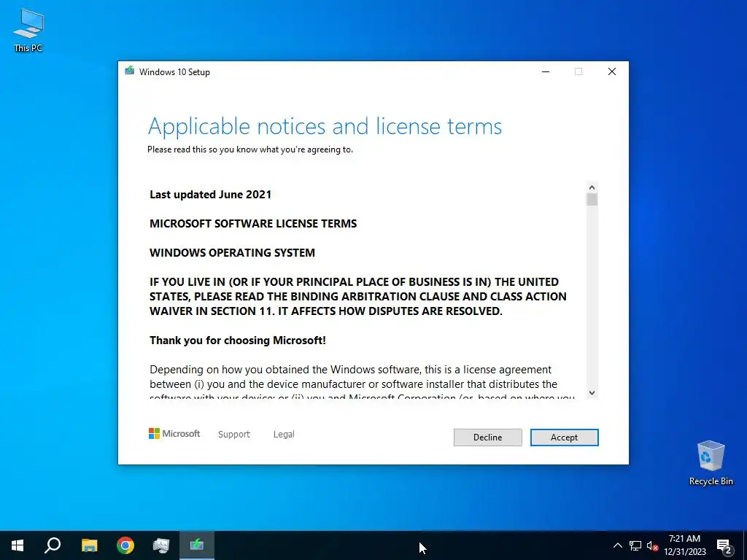
Task: Accept the license terms
Action: [564, 437]
